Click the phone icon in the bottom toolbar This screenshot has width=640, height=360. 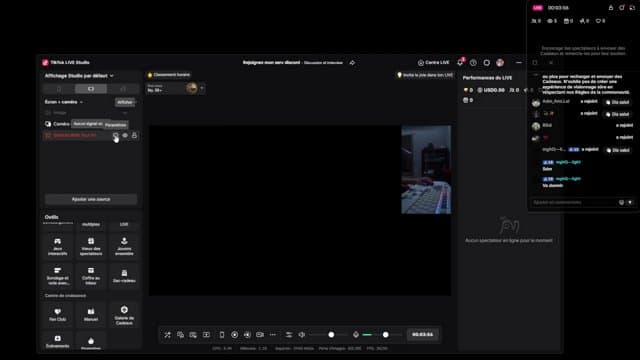222,335
